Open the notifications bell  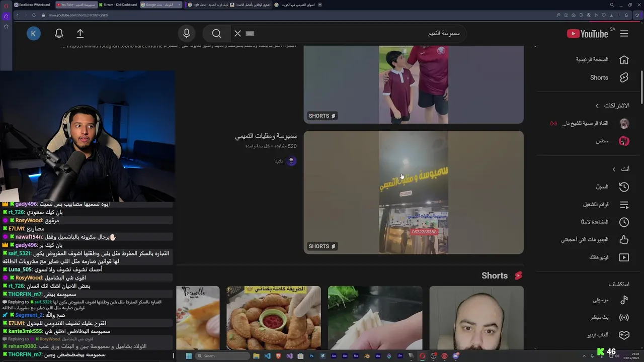pos(59,34)
